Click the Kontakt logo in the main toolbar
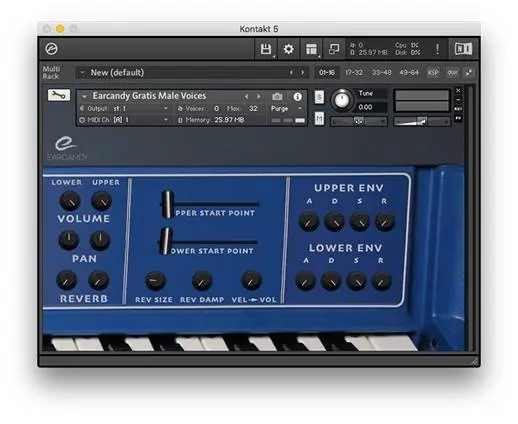The width and height of the screenshot is (518, 424). 51,49
